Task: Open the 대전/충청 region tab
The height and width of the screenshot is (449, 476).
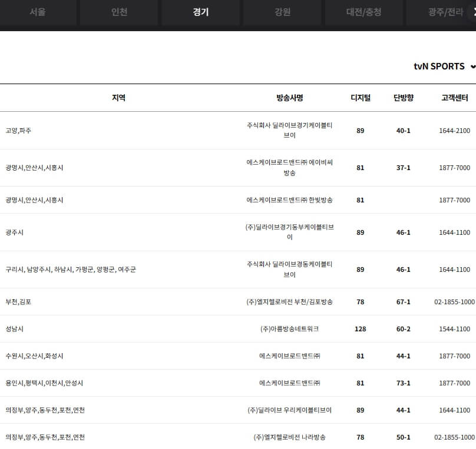Action: [x=363, y=12]
